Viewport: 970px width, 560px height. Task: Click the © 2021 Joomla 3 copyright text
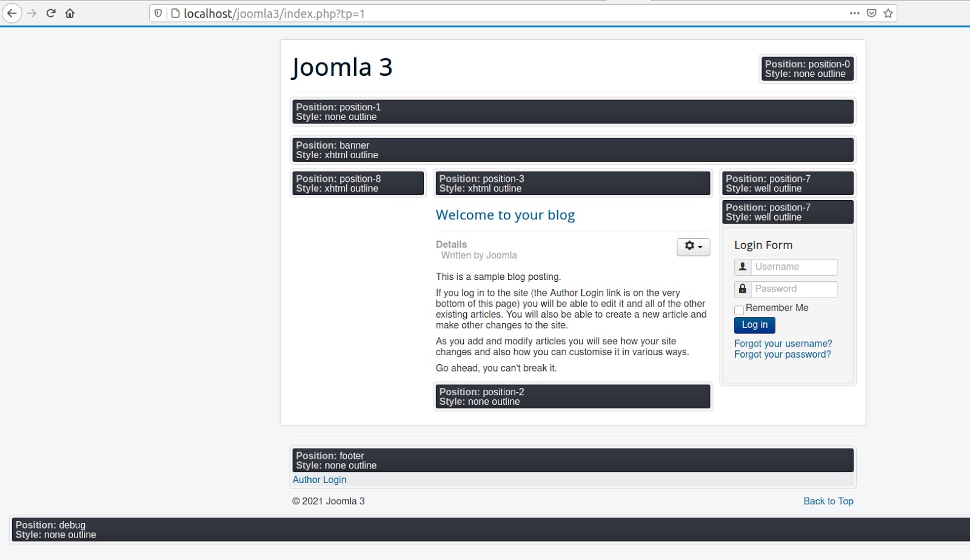coord(329,501)
